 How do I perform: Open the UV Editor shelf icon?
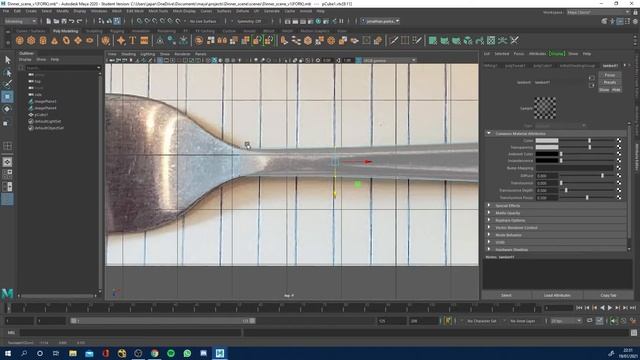[x=491, y=40]
